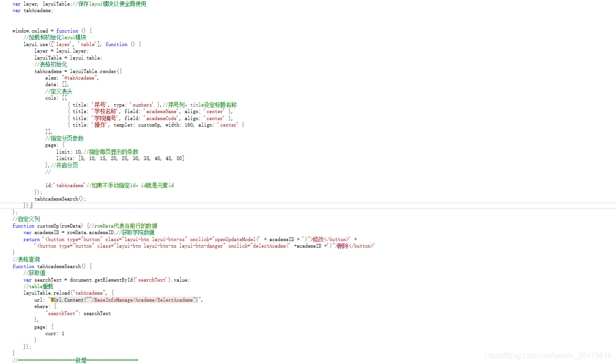The height and width of the screenshot is (364, 616).
Task: Click the 'url: "@Url.Content' line
Action: [x=119, y=300]
